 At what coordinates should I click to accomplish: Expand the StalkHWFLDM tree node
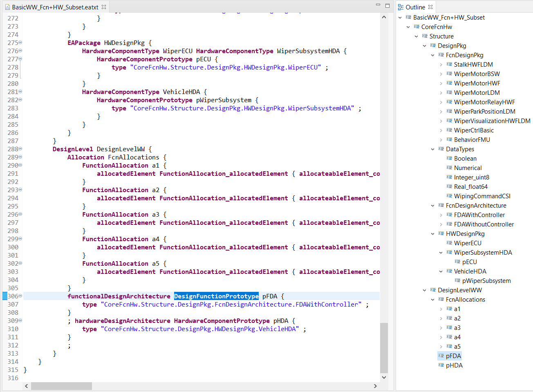click(441, 65)
